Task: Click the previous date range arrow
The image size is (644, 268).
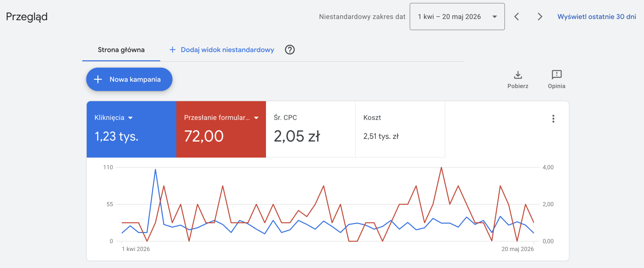Action: pyautogui.click(x=517, y=17)
